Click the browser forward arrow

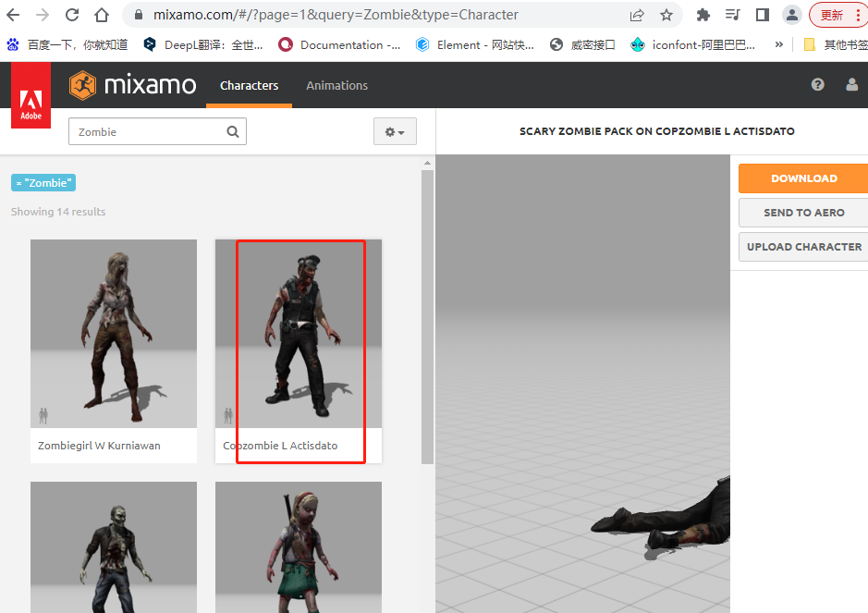(43, 15)
